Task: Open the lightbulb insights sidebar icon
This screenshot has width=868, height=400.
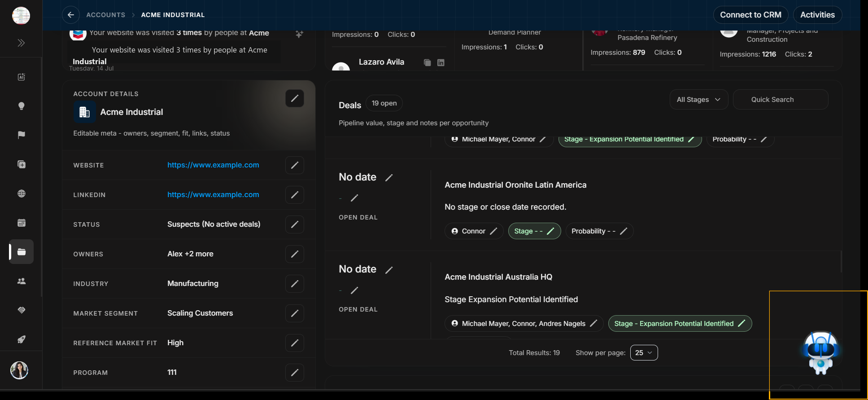Action: click(21, 106)
